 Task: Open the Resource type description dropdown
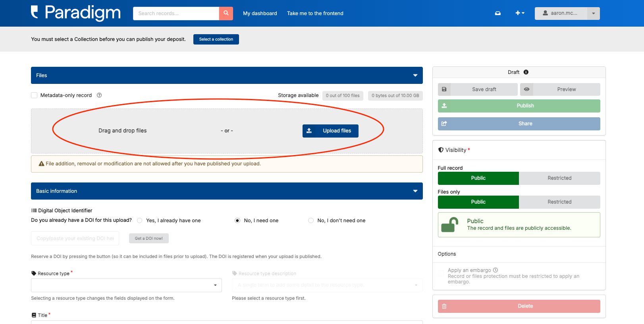328,285
